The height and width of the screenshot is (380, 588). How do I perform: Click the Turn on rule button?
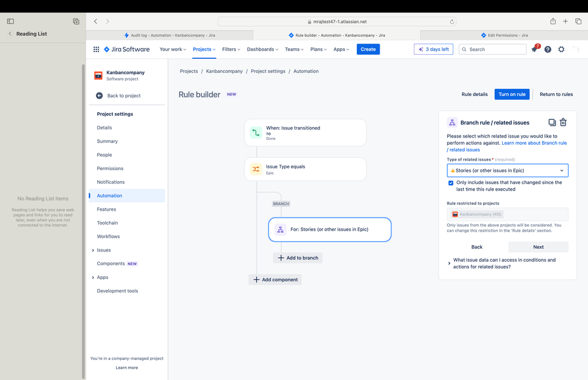tap(512, 94)
